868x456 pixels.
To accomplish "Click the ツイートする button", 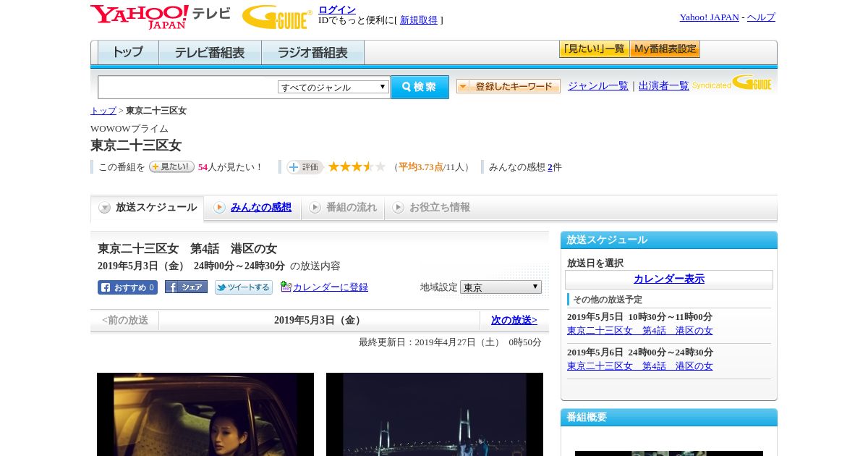I will [244, 287].
